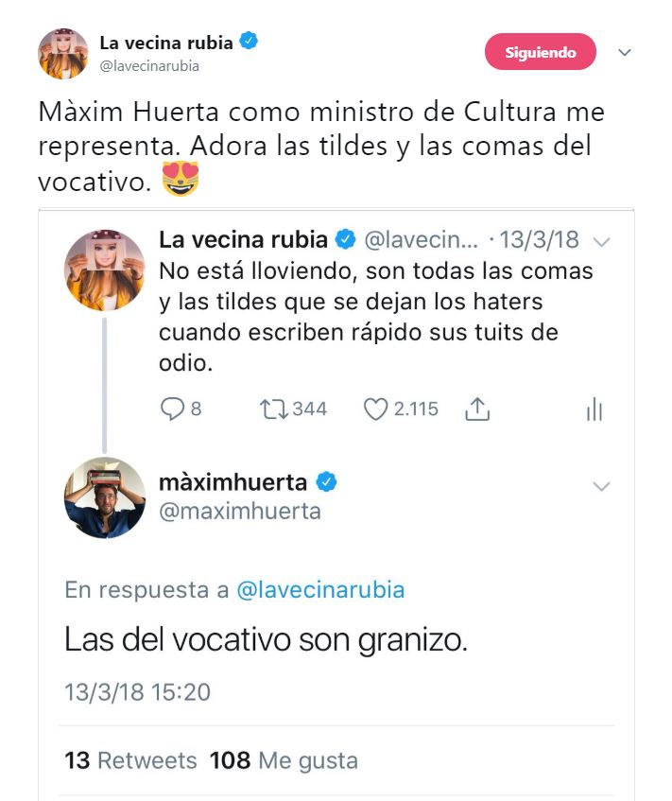Open the @lavecinarubia reply mention link
Screen dimensions: 672x801
point(319,590)
